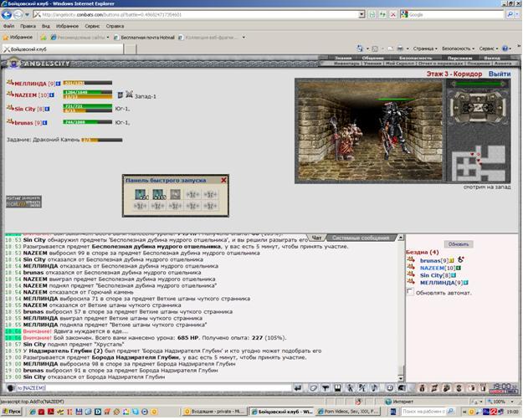Click the save chat floppy icon
Viewport: 523px width, 420px height.
337,388
